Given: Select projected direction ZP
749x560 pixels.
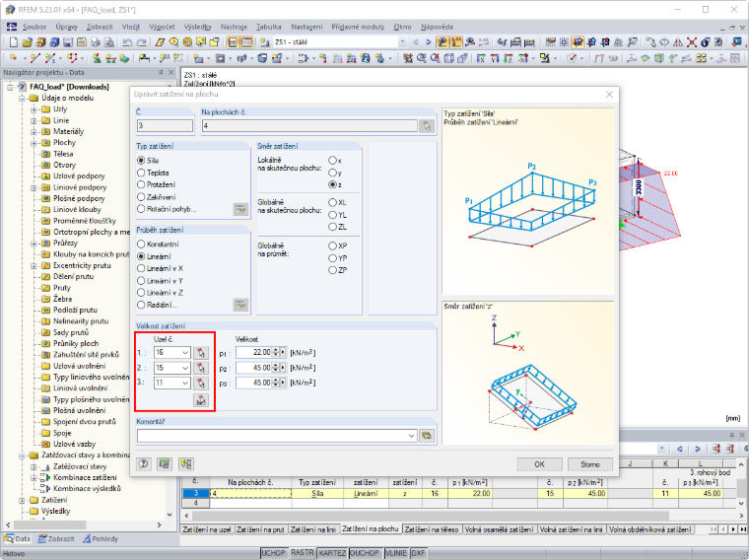Looking at the screenshot, I should [x=332, y=270].
